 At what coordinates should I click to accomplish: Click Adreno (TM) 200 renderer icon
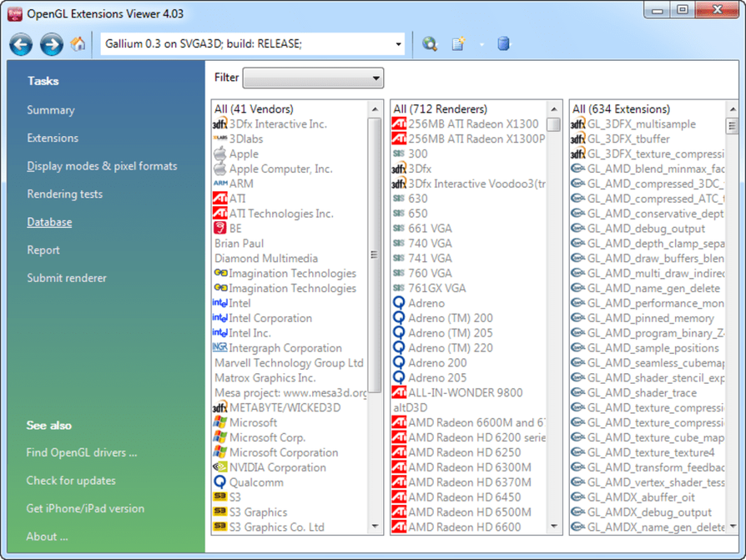click(x=399, y=318)
